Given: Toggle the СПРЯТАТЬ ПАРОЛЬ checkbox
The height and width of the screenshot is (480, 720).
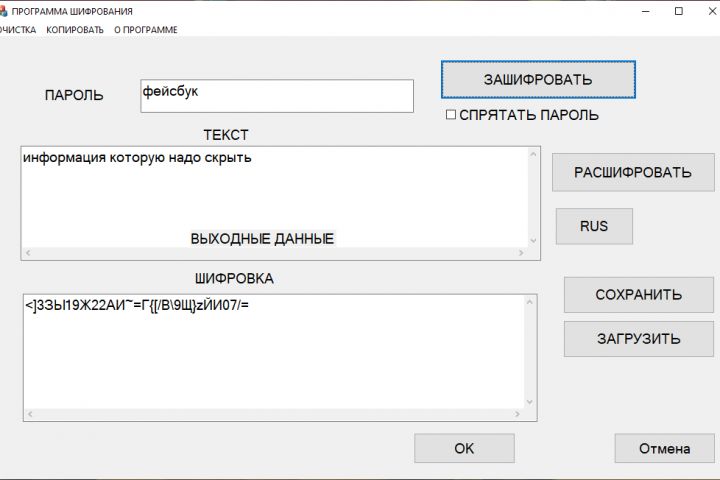Looking at the screenshot, I should [x=451, y=115].
